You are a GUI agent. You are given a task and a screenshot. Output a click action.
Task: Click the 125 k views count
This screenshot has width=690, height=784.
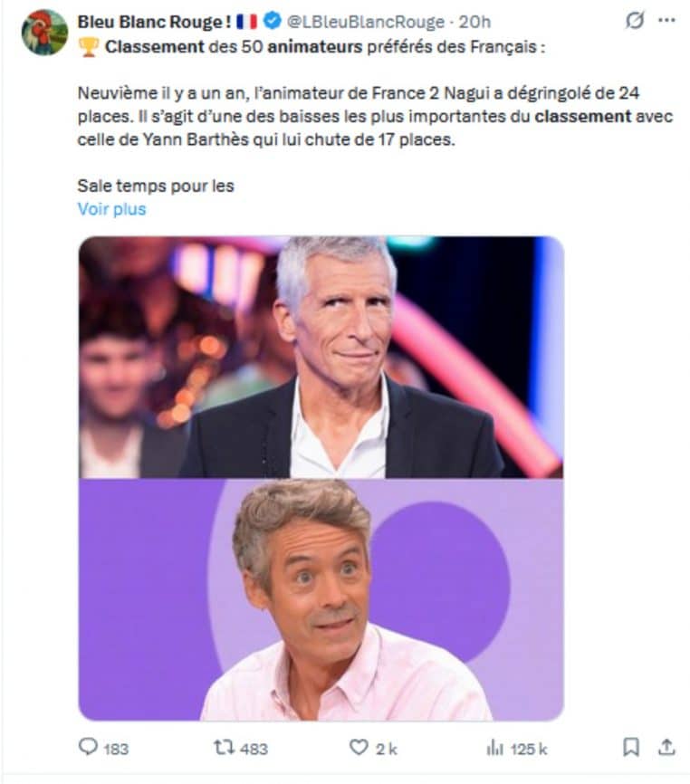pyautogui.click(x=529, y=749)
